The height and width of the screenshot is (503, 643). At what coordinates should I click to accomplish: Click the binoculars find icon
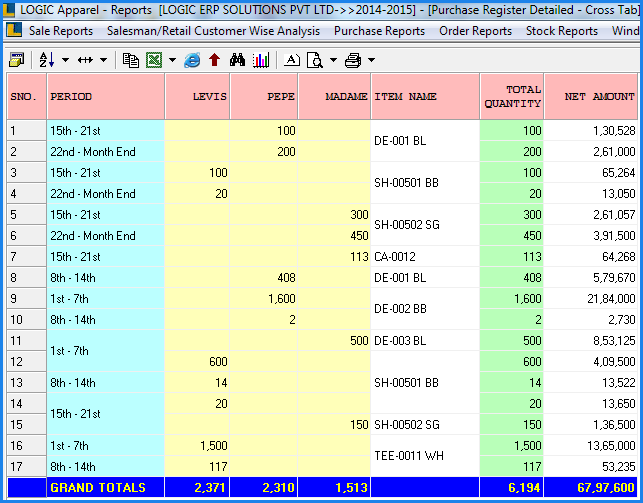(237, 60)
